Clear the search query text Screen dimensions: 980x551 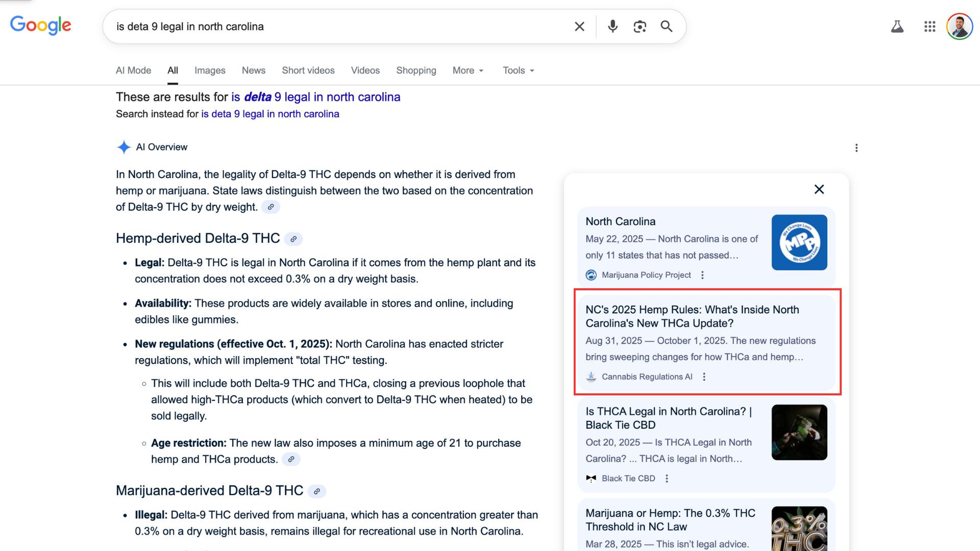pos(579,27)
